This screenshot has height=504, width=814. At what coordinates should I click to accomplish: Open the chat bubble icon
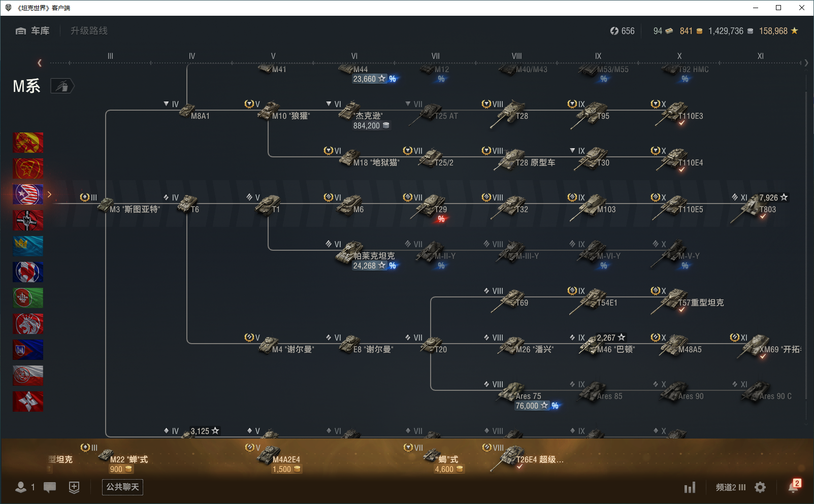(x=50, y=487)
